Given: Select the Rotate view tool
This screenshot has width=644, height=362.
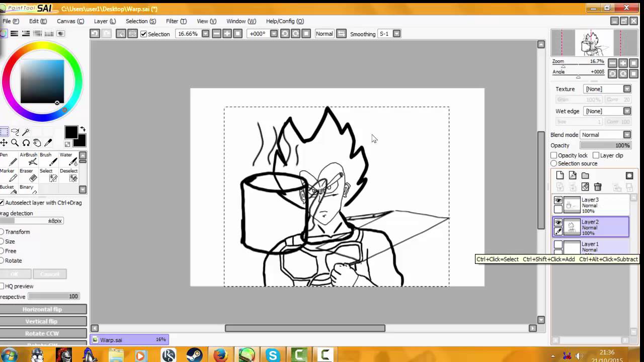Looking at the screenshot, I should tap(26, 143).
